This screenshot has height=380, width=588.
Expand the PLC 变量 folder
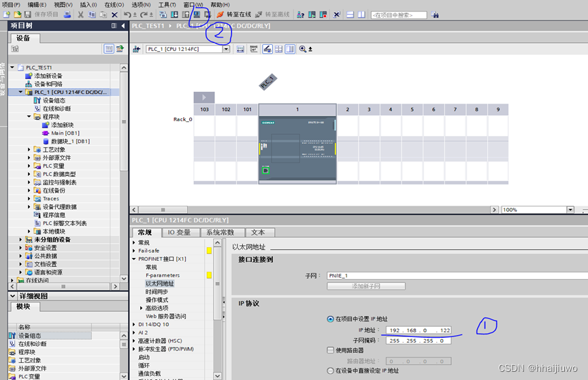pyautogui.click(x=29, y=165)
